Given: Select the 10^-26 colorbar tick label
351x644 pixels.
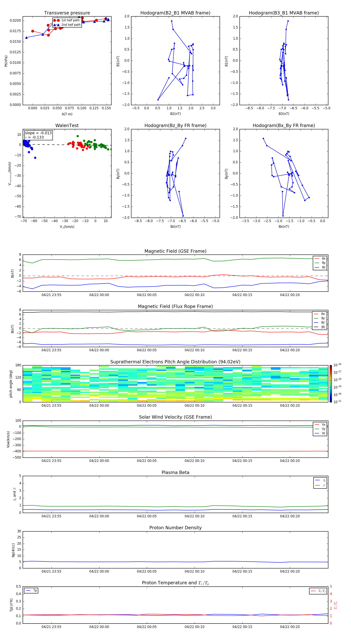Looking at the screenshot, I should (337, 365).
